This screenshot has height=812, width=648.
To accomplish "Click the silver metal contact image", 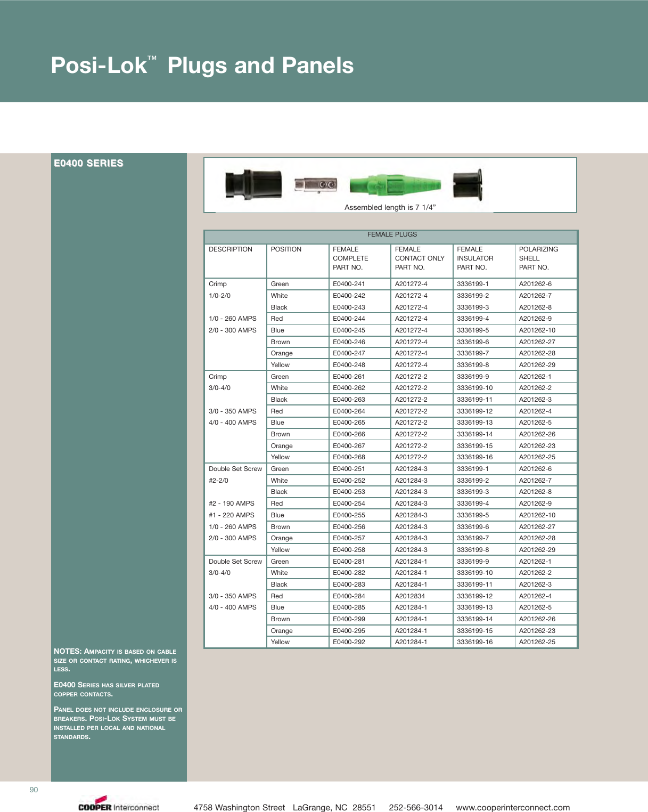I will pyautogui.click(x=316, y=185).
